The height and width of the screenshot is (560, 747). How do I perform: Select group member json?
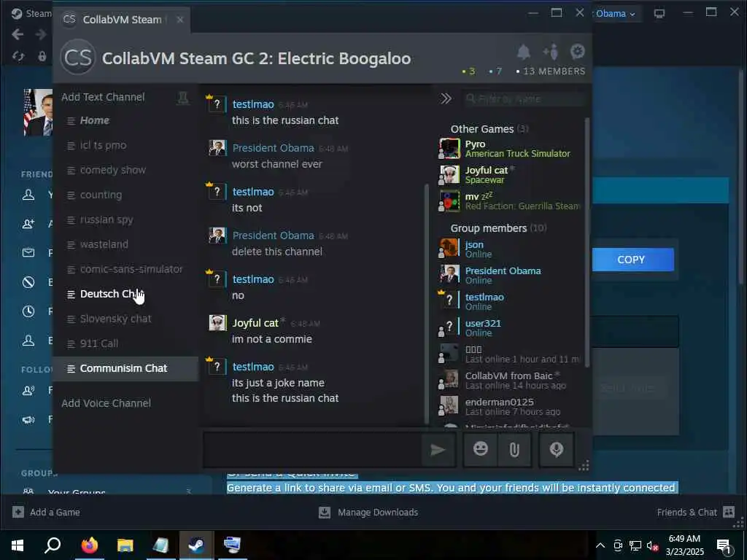click(x=510, y=249)
